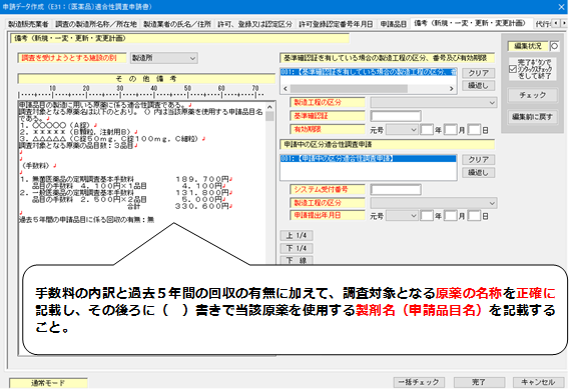Click the 完了 button

(x=479, y=382)
